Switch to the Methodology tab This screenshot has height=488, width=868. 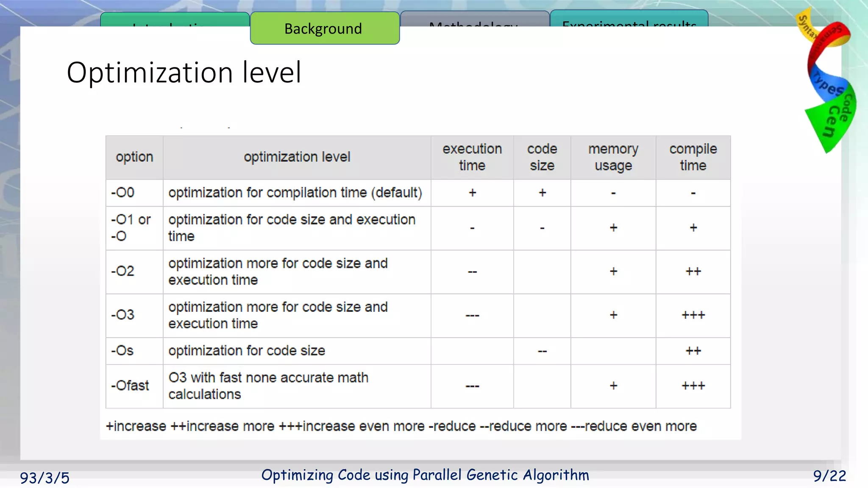point(474,19)
